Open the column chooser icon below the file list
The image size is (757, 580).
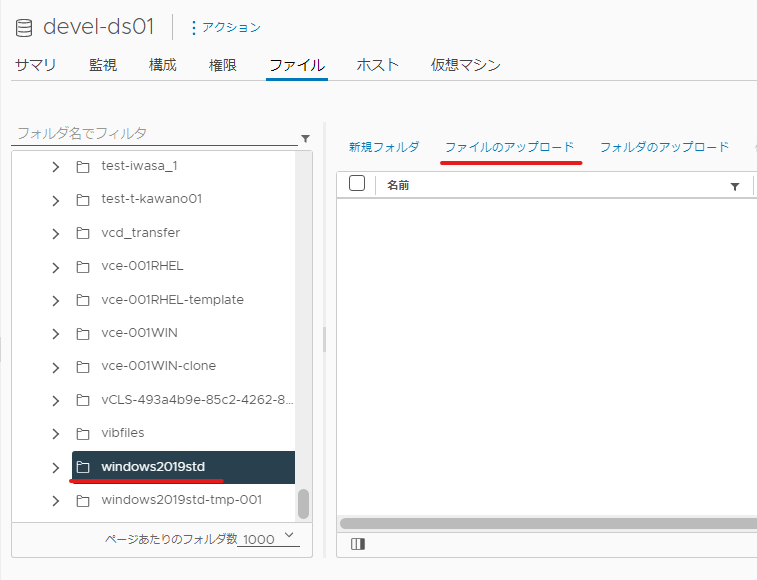(x=358, y=544)
